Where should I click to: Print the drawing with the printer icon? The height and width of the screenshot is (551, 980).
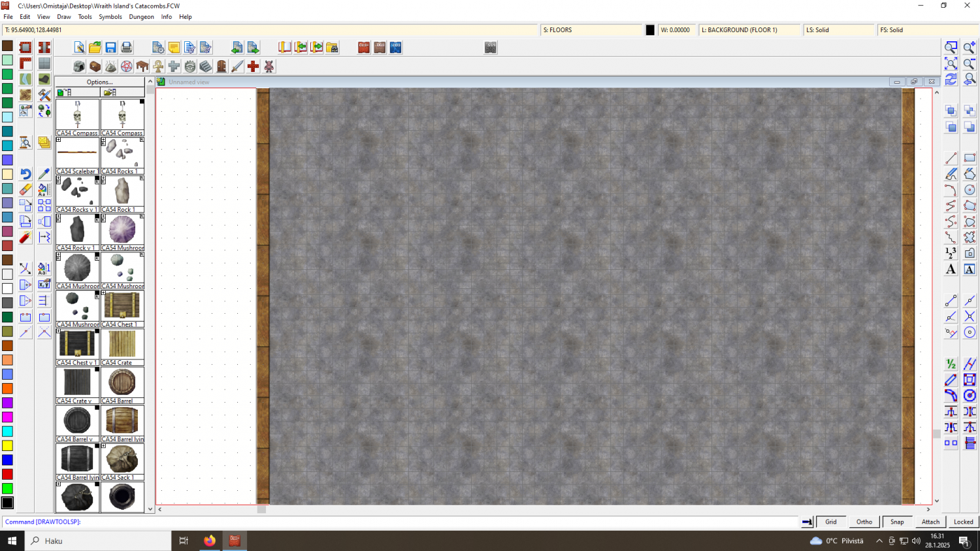[127, 48]
